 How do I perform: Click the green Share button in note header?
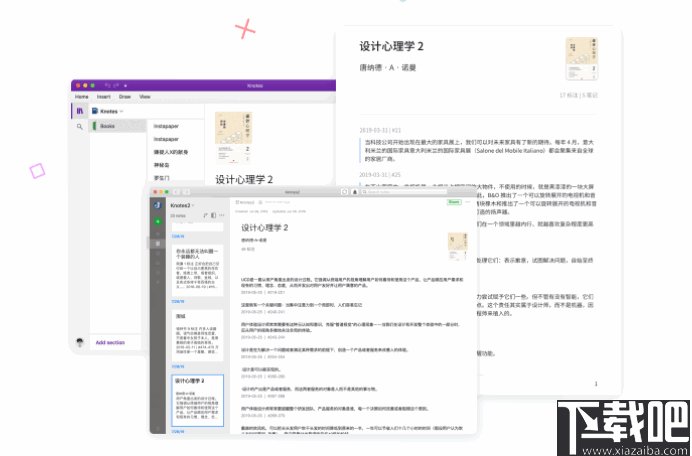tap(454, 202)
